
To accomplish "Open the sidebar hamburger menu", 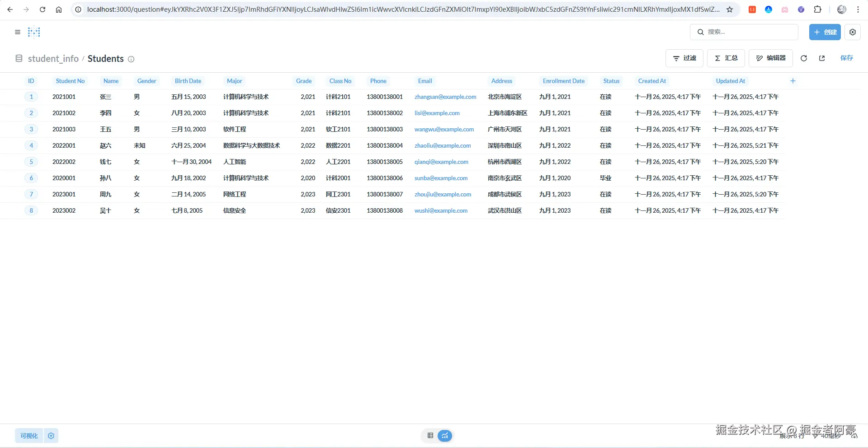I will [x=18, y=32].
